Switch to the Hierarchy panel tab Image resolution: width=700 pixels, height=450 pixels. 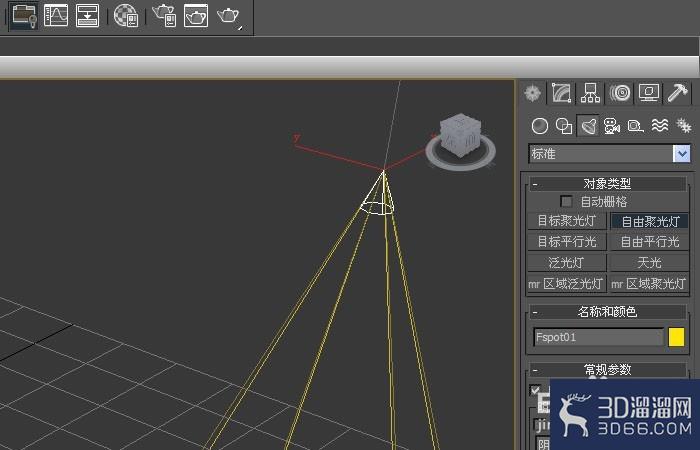(590, 93)
